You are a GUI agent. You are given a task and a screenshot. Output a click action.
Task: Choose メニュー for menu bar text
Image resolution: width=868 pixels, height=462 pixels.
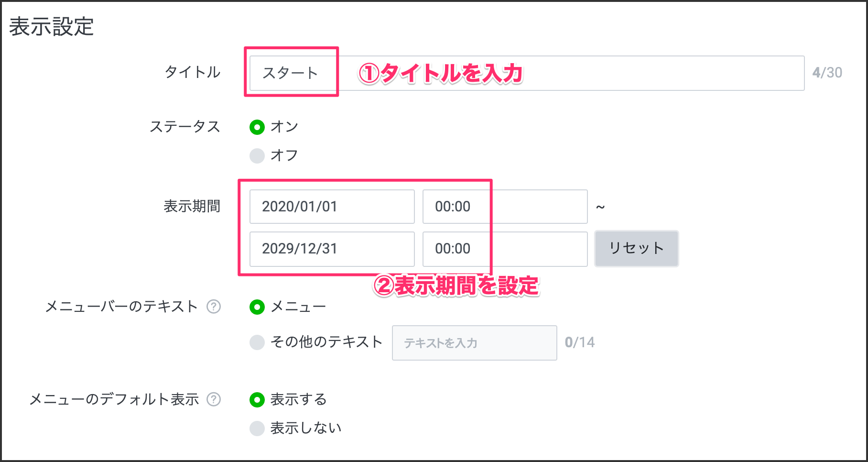click(x=257, y=307)
